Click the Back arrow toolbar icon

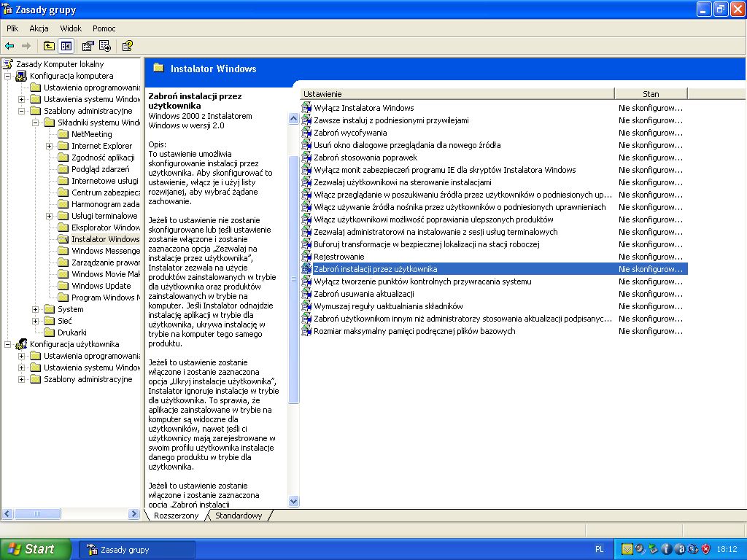(9, 46)
